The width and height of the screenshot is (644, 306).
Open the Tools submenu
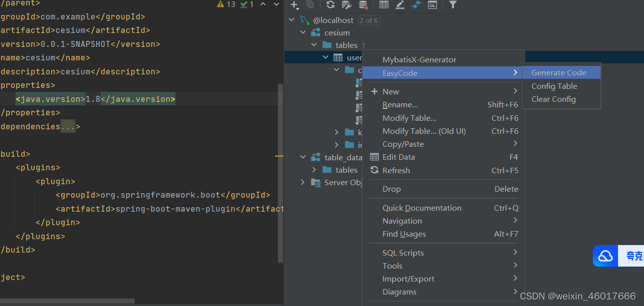pyautogui.click(x=443, y=266)
